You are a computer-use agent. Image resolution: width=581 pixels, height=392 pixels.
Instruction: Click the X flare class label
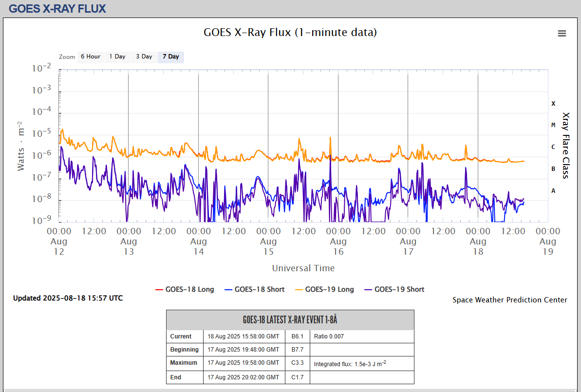(x=553, y=104)
